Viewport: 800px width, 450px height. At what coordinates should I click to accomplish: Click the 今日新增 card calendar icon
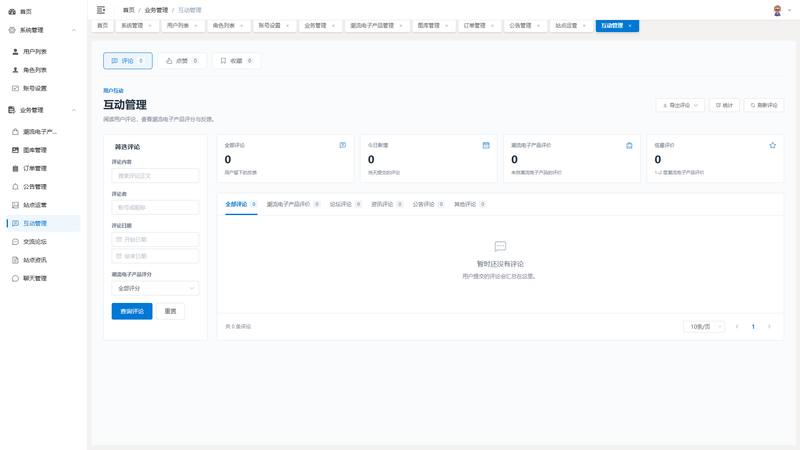pyautogui.click(x=486, y=145)
